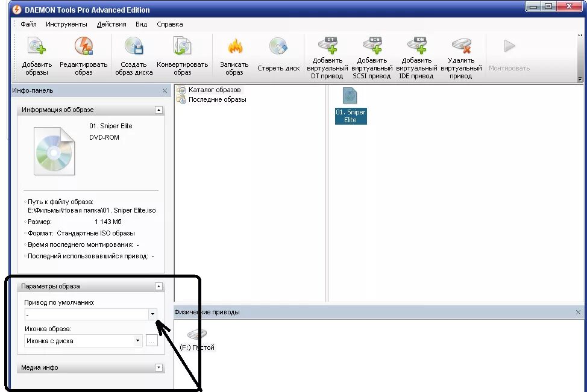This screenshot has width=587, height=392.
Task: Close the Инфо-панель
Action: click(x=165, y=90)
